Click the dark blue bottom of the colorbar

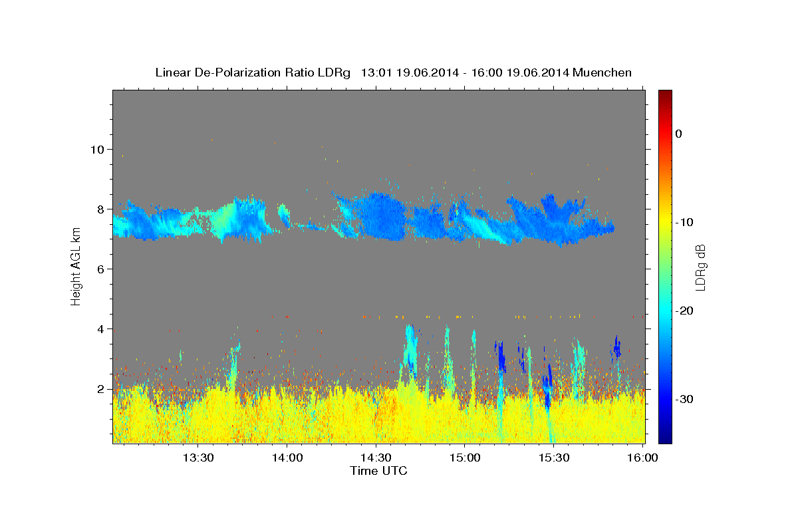pos(665,438)
